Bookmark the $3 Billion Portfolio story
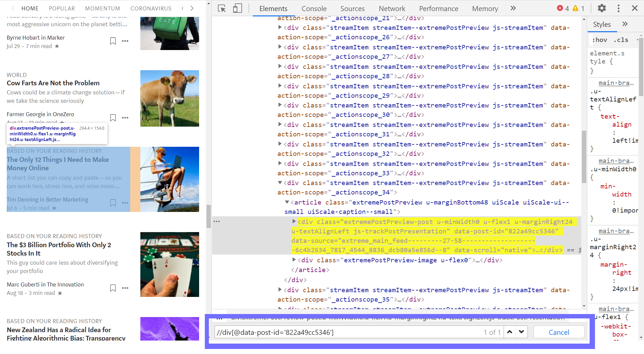The image size is (644, 354). (113, 288)
